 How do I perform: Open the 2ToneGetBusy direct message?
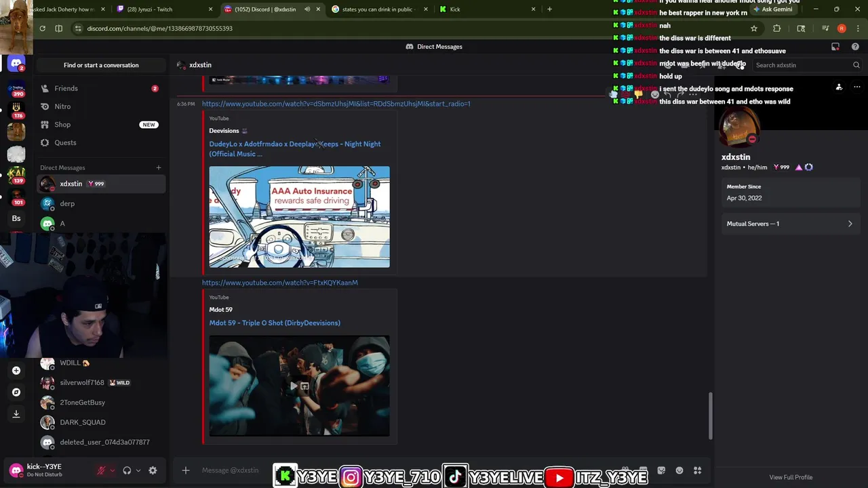pos(101,403)
